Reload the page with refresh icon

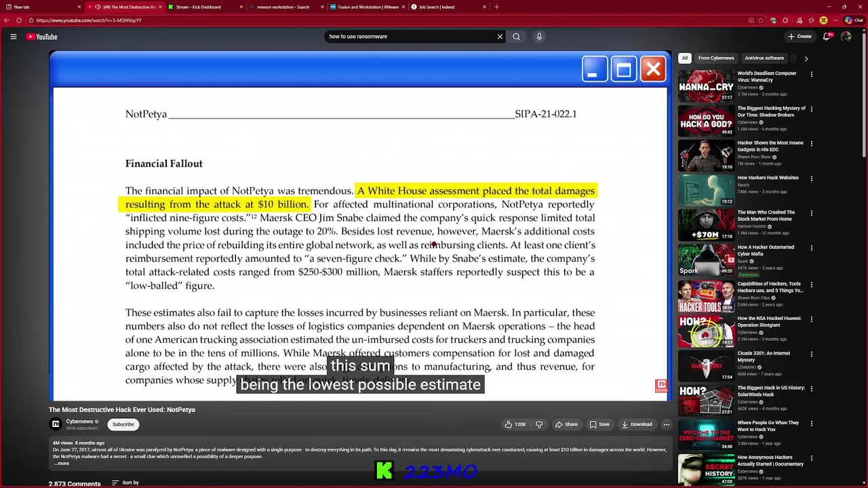[19, 20]
